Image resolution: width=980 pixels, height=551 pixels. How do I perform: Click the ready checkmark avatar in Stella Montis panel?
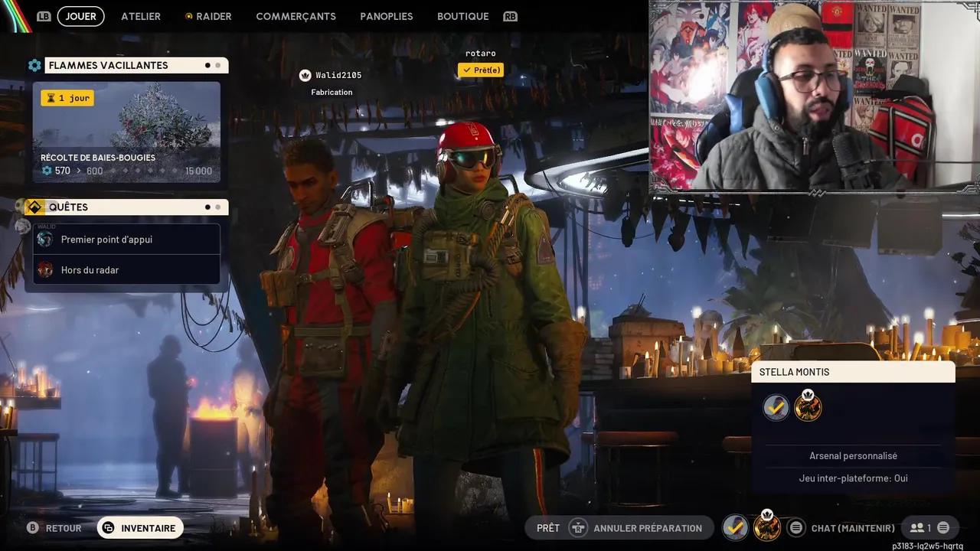pos(776,407)
